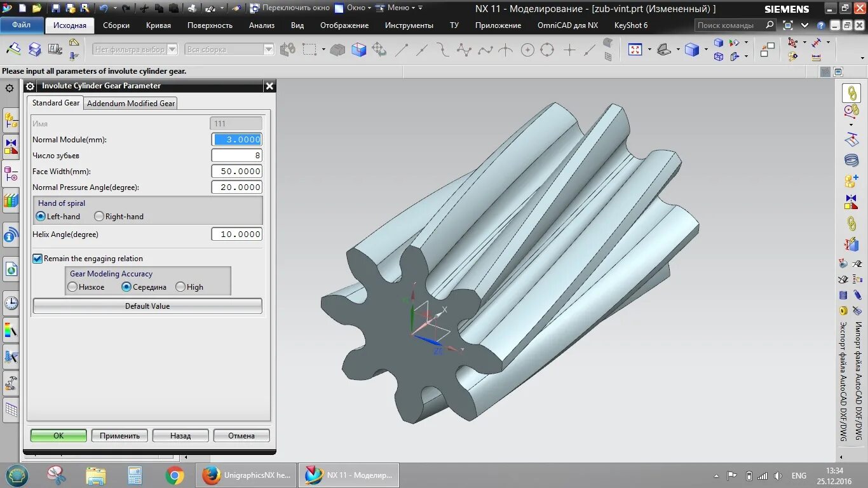Open the Reuse Library books icon
The width and height of the screenshot is (868, 488).
[11, 201]
